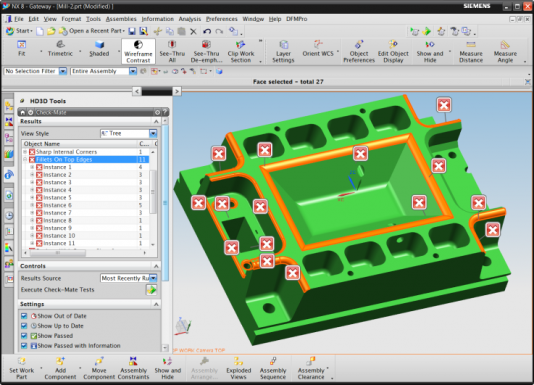Collapse the Controls section
The height and width of the screenshot is (385, 534).
(156, 266)
